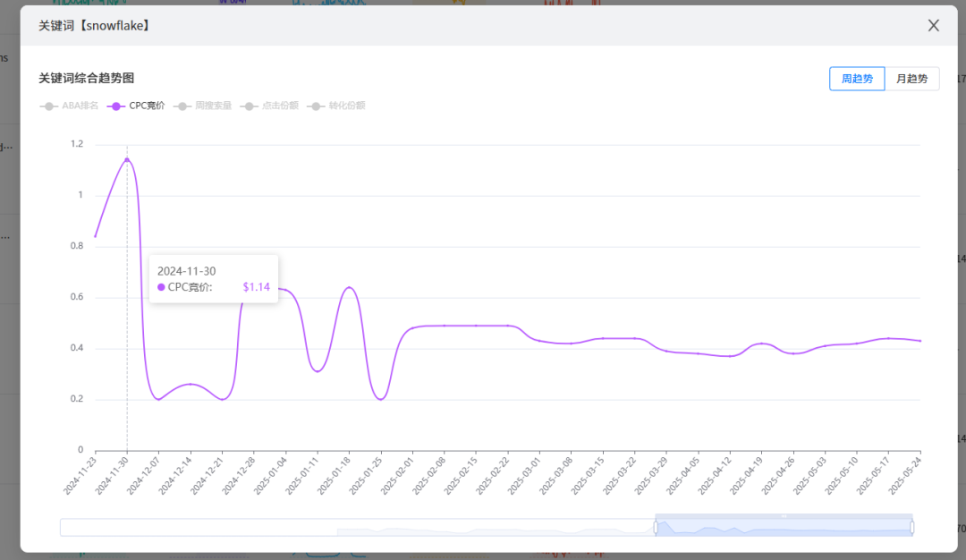Toggle the 点击份额 legend series
The image size is (966, 560).
point(269,106)
